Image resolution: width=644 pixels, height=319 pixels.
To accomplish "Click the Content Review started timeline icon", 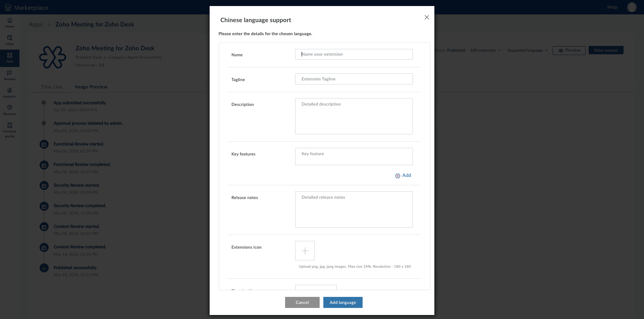I will click(x=44, y=227).
